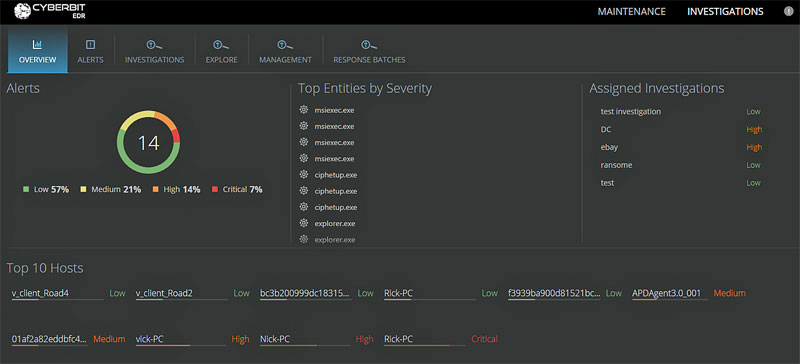Viewport: 800px width, 364px height.
Task: Open host APDAgent3.0_001
Action: tap(666, 293)
